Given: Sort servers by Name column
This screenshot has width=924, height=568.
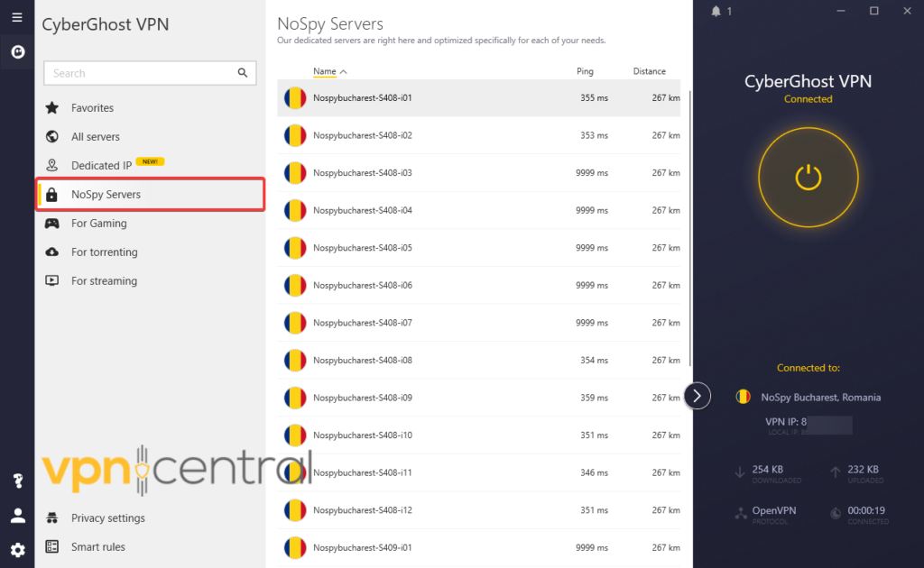Looking at the screenshot, I should click(x=325, y=71).
